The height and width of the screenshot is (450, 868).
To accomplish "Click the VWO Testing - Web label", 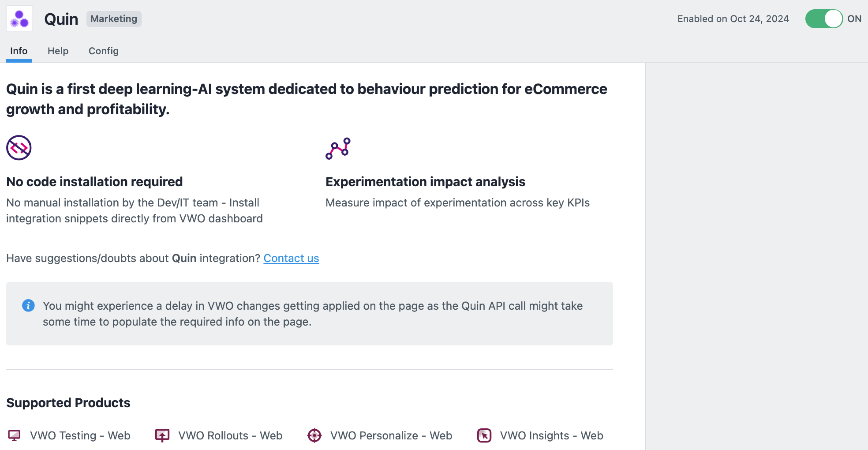I will [x=80, y=436].
